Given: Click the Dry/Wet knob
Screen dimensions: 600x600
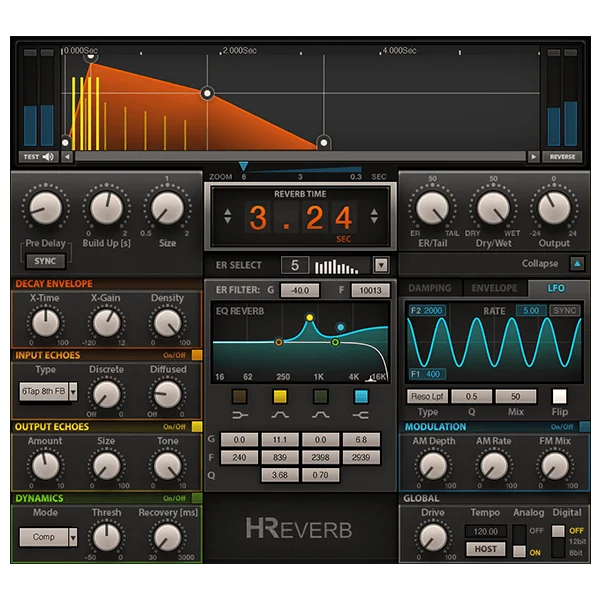Looking at the screenshot, I should (x=493, y=208).
